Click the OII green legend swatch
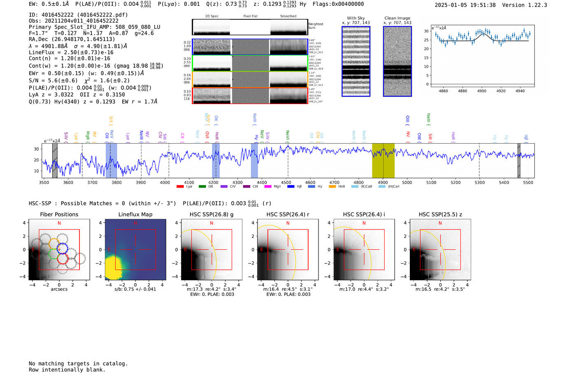576x392 pixels. pos(202,187)
